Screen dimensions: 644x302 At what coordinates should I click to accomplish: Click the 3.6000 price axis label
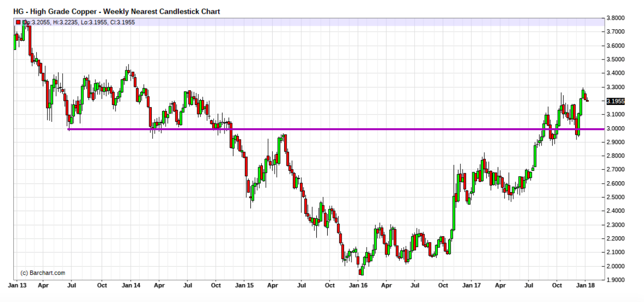coord(616,46)
